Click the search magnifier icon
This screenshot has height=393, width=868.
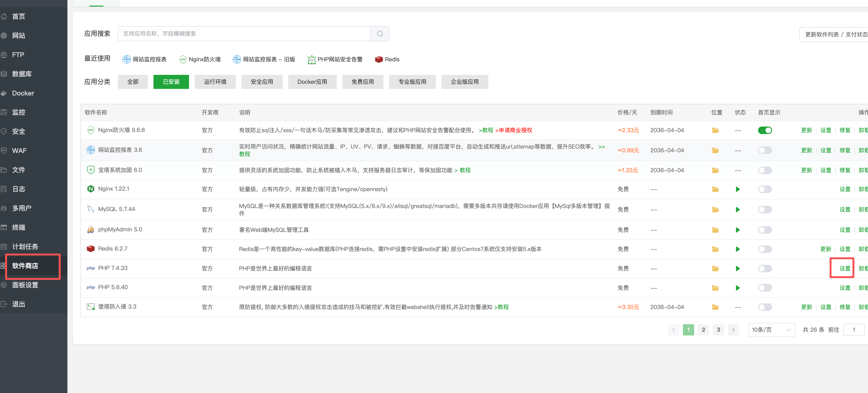pos(380,34)
